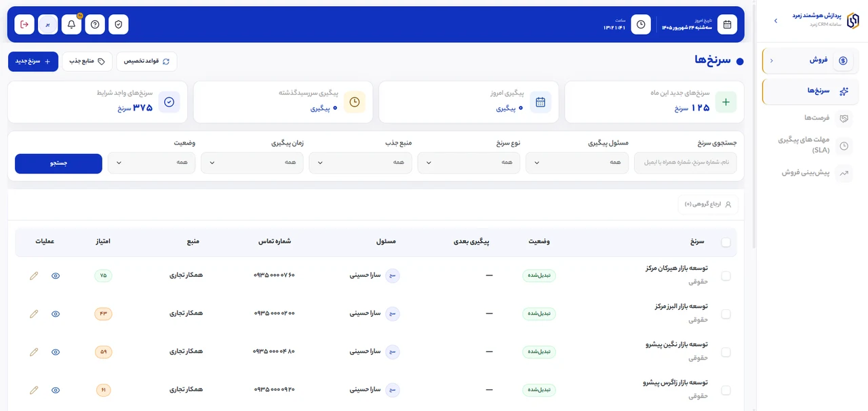The width and height of the screenshot is (868, 411).
Task: Click the ۳۷۵ سرنخ value on qualified leads card
Action: [x=135, y=107]
